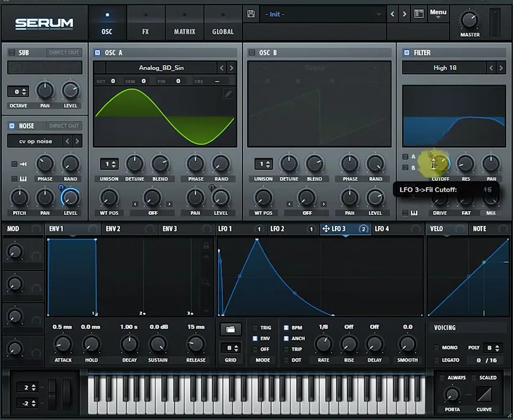Screen dimensions: 513x420
Task: Click the portamento CURVE box
Action: (484, 395)
